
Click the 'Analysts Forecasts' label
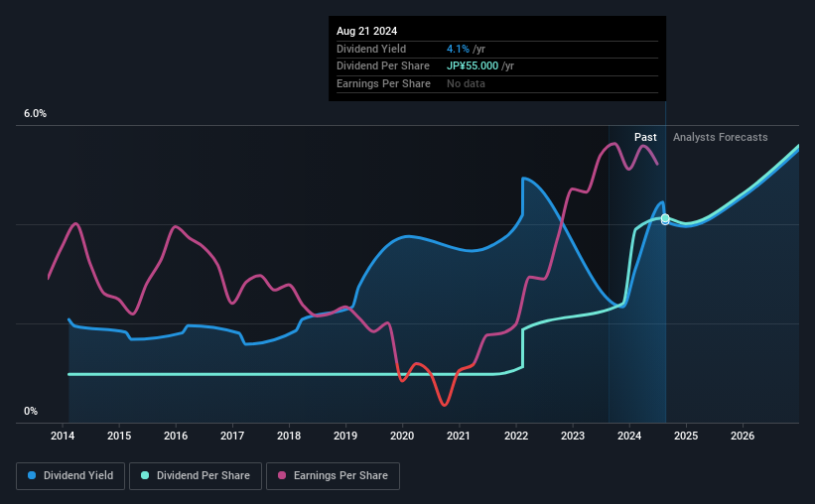click(720, 137)
